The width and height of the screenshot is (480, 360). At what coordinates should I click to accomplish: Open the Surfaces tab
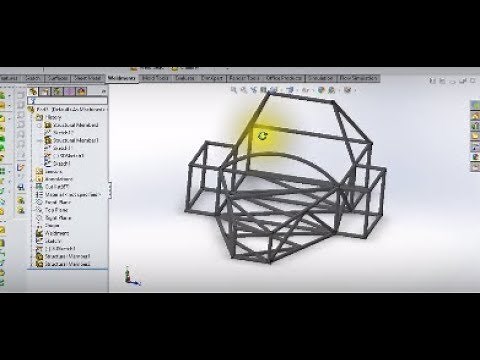(x=58, y=78)
